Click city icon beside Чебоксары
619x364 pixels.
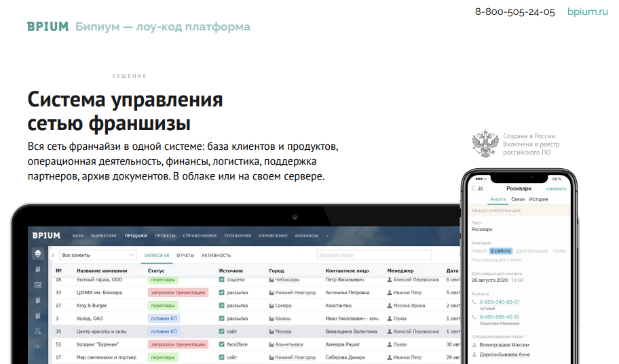(271, 279)
